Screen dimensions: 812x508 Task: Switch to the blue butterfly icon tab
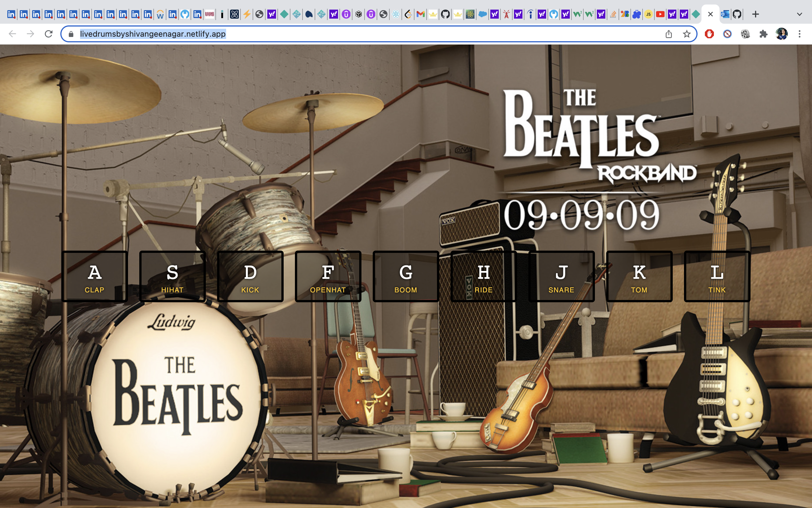point(637,14)
